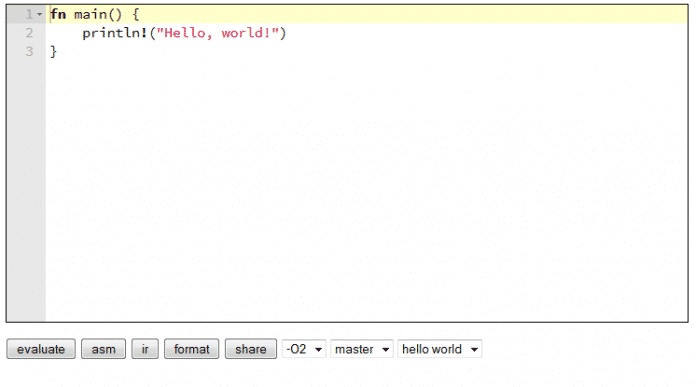The height and width of the screenshot is (387, 696).
Task: Select line number 3 in gutter
Action: 29,51
